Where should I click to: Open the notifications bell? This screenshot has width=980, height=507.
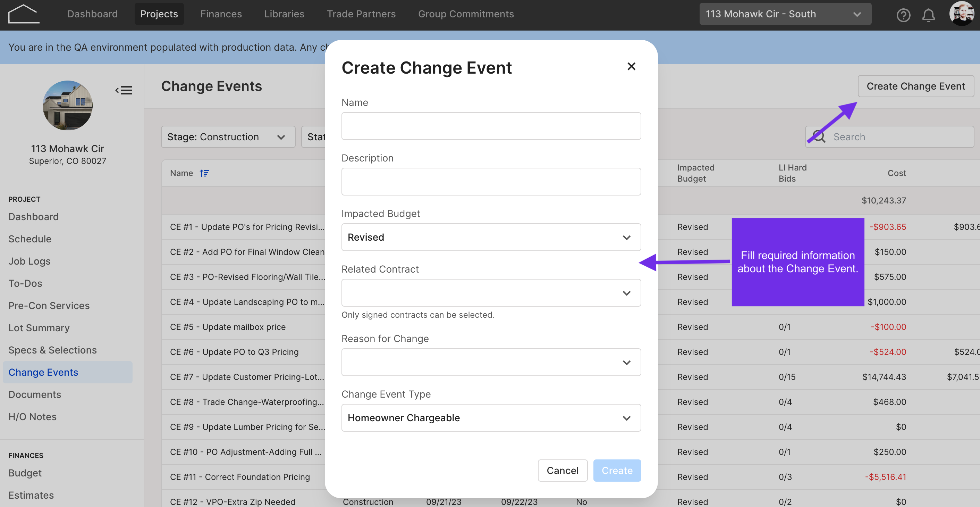click(928, 15)
